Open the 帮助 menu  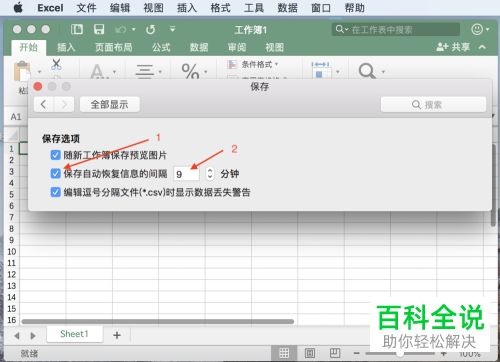pos(355,8)
